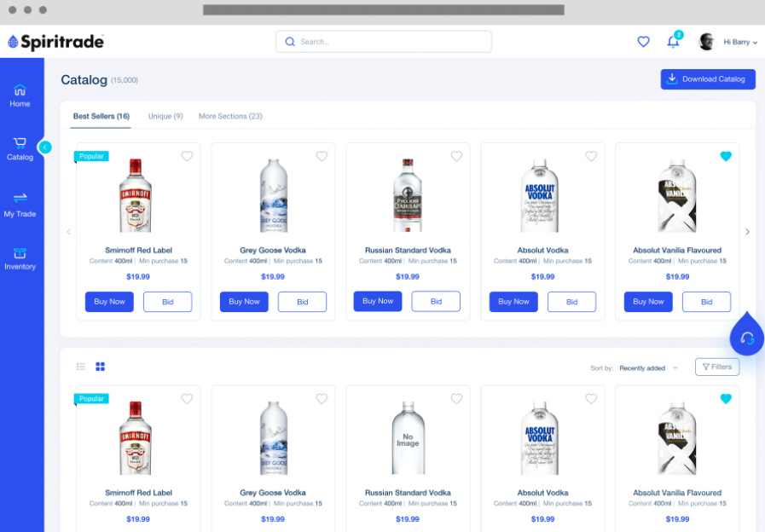Screen dimensions: 765x532
Task: Click the No Image placeholder bottle in grid
Action: pos(408,438)
